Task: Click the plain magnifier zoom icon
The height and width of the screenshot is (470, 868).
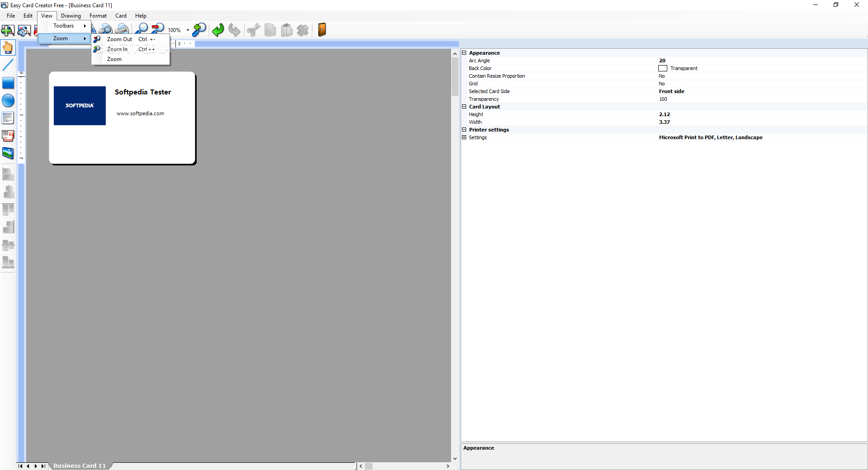Action: (x=142, y=30)
